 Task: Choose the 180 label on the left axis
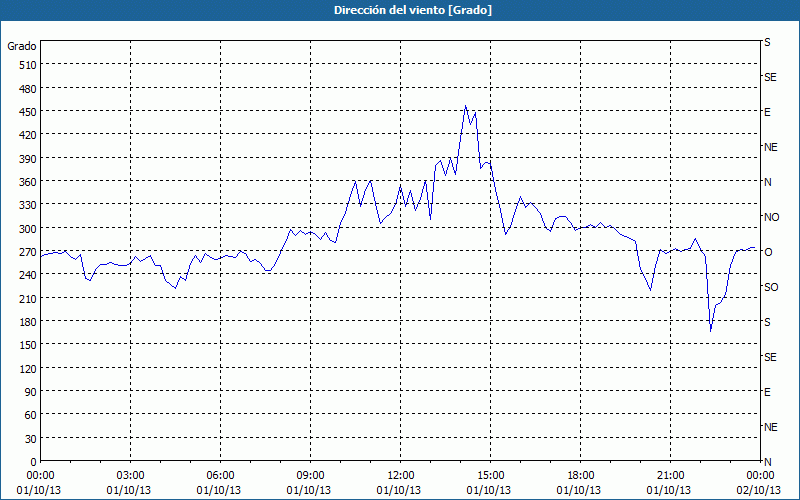coord(28,322)
